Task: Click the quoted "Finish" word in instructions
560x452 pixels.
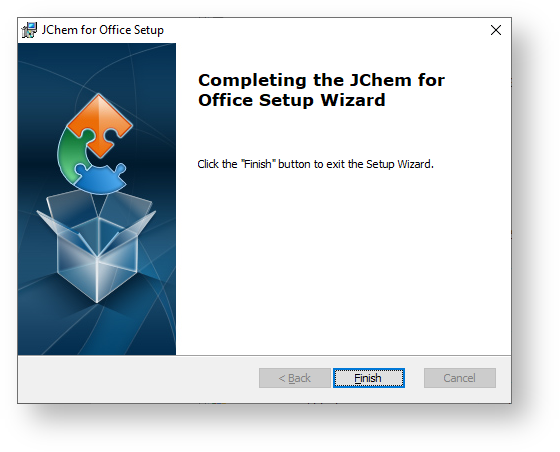Action: click(x=259, y=164)
